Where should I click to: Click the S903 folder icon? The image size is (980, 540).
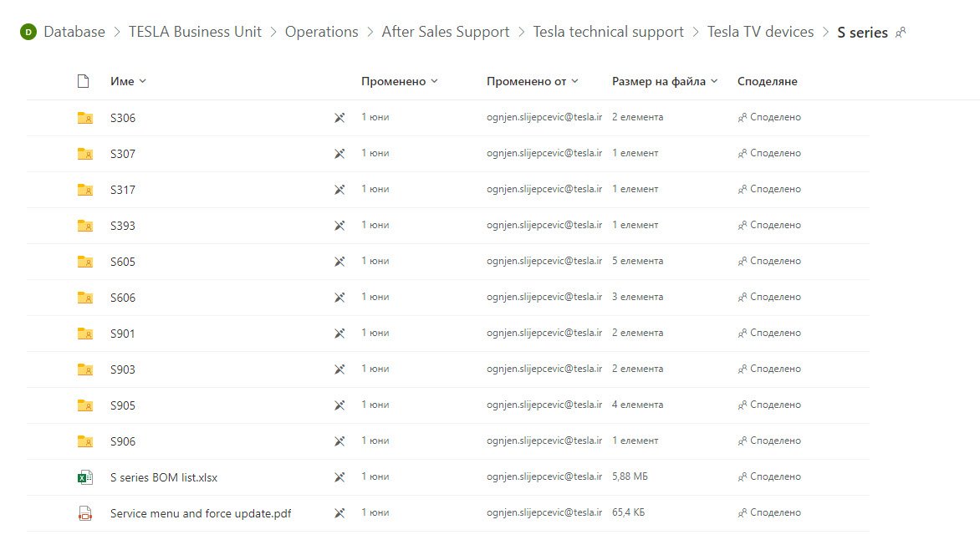(84, 369)
